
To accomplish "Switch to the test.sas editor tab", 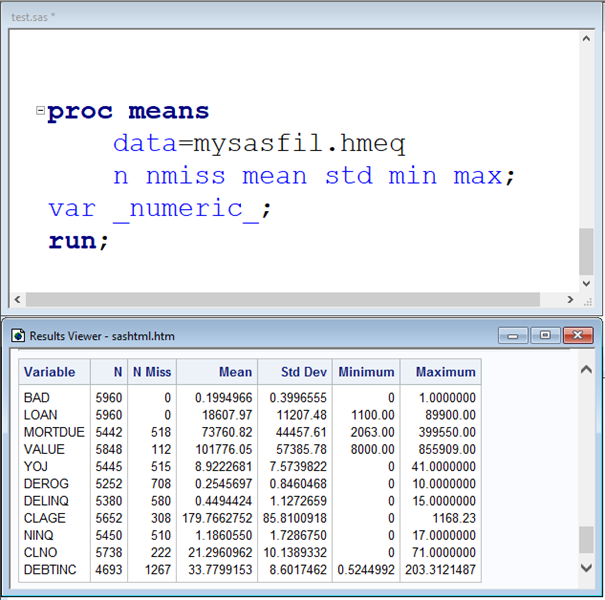I will (33, 15).
